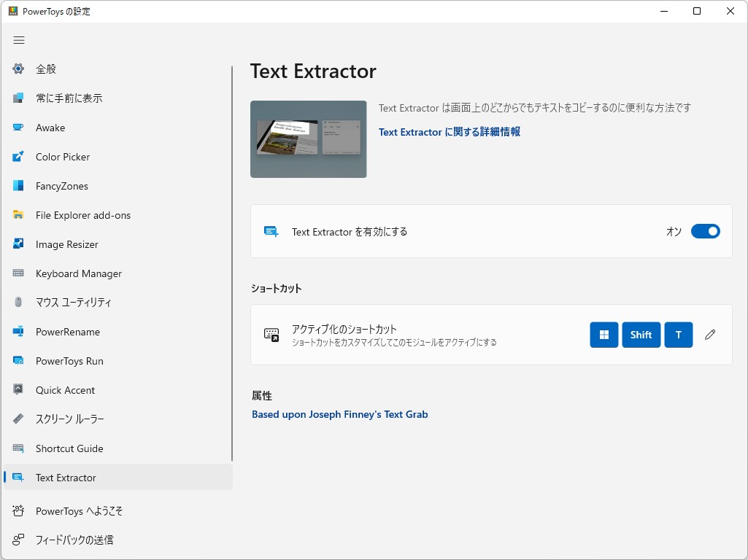Viewport: 748px width, 560px height.
Task: Open Text Extractor に関する詳細情報 link
Action: click(449, 132)
